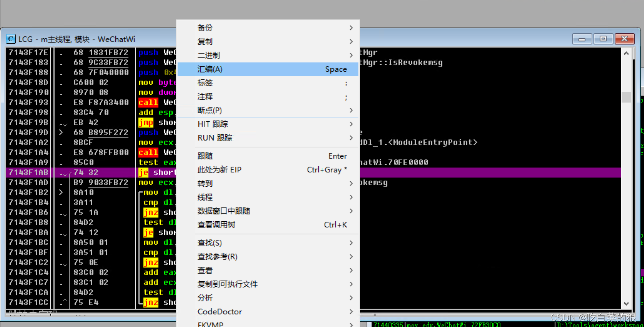Select address row 7143F1A9

(29, 163)
